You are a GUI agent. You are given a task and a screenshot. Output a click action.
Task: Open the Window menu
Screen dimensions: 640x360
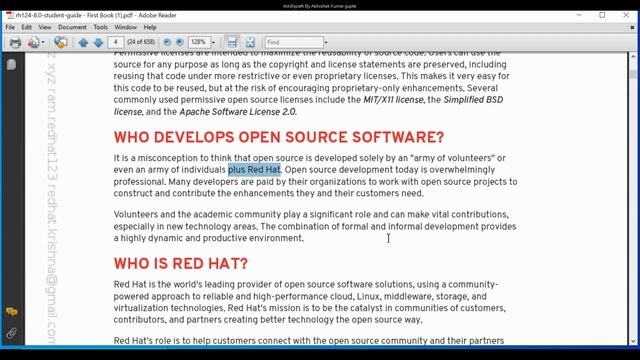tap(125, 27)
